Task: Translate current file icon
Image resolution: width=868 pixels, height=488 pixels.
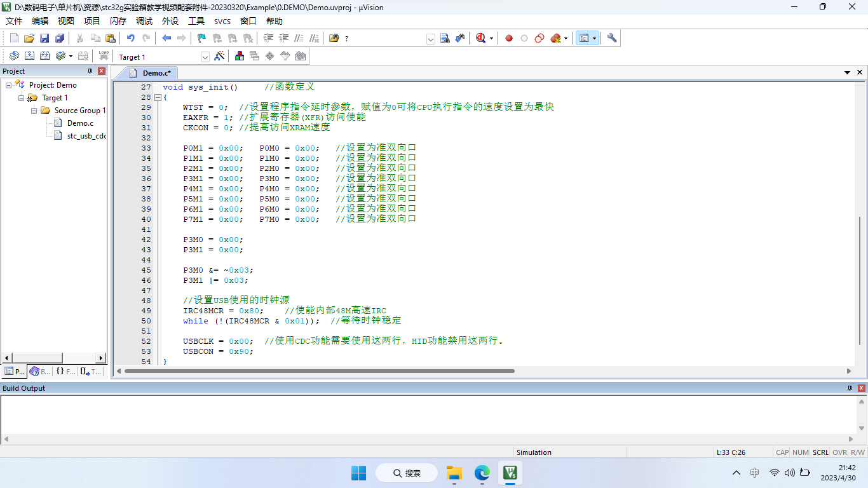Action: (x=14, y=56)
